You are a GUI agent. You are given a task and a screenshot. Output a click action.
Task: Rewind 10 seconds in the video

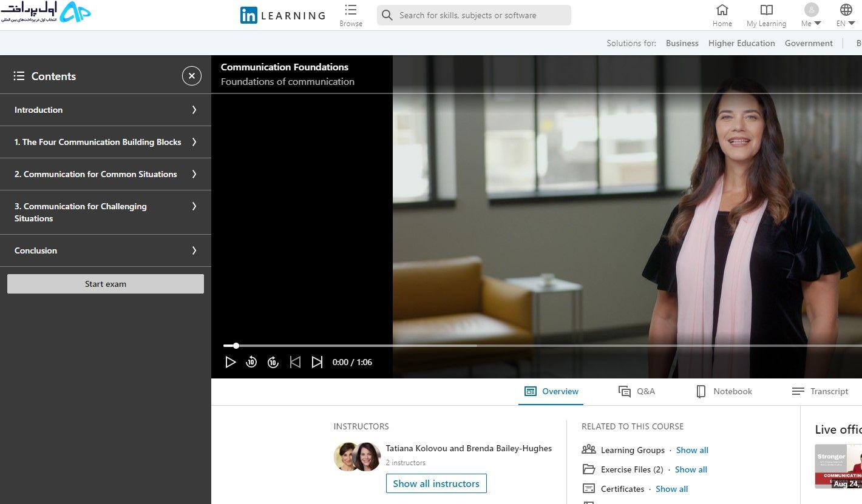(x=251, y=362)
